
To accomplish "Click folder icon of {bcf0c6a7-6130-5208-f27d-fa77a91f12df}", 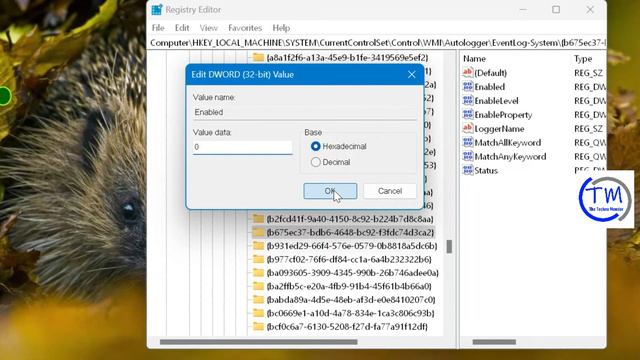I will tap(258, 327).
